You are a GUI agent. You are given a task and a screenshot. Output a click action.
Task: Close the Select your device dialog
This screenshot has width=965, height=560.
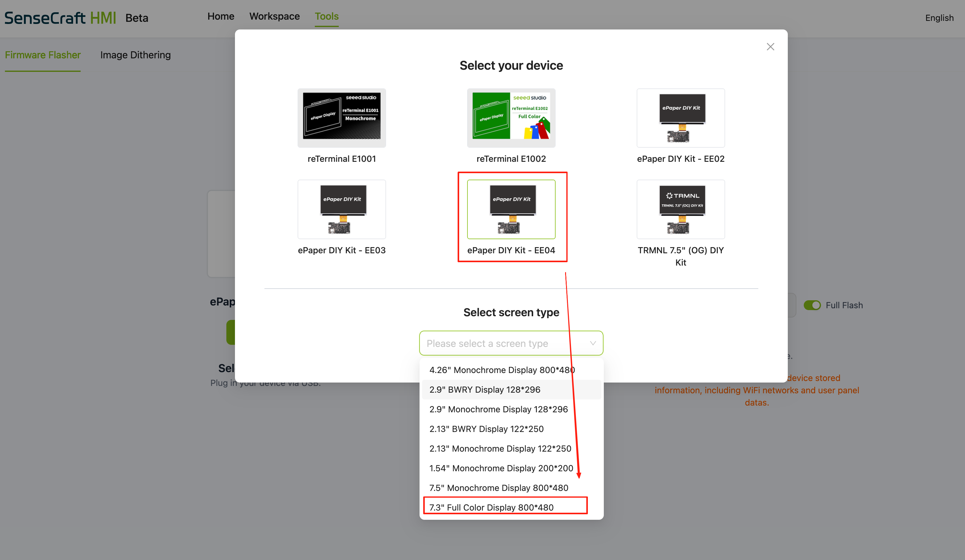pos(770,47)
